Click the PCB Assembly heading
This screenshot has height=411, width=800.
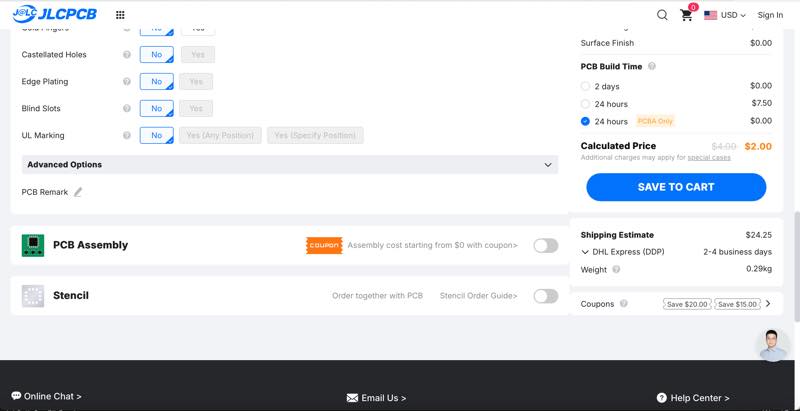[90, 245]
